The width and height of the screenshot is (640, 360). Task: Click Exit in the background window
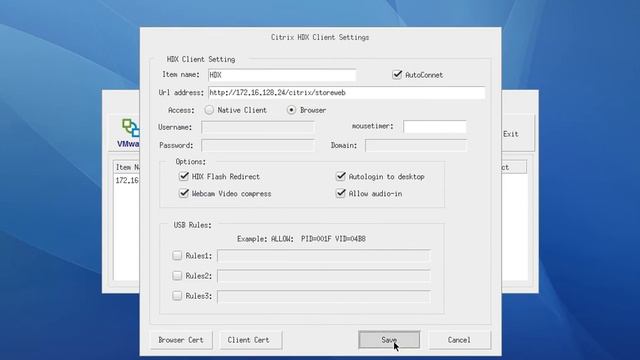511,134
